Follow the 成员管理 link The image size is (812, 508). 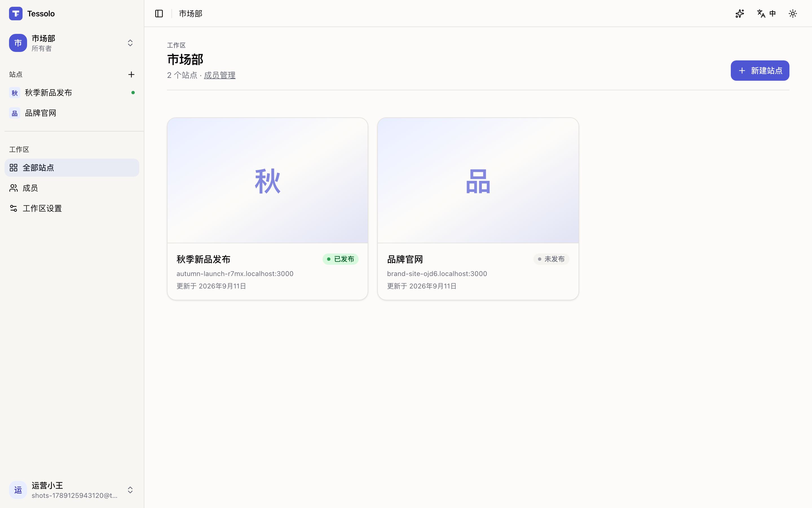click(219, 75)
